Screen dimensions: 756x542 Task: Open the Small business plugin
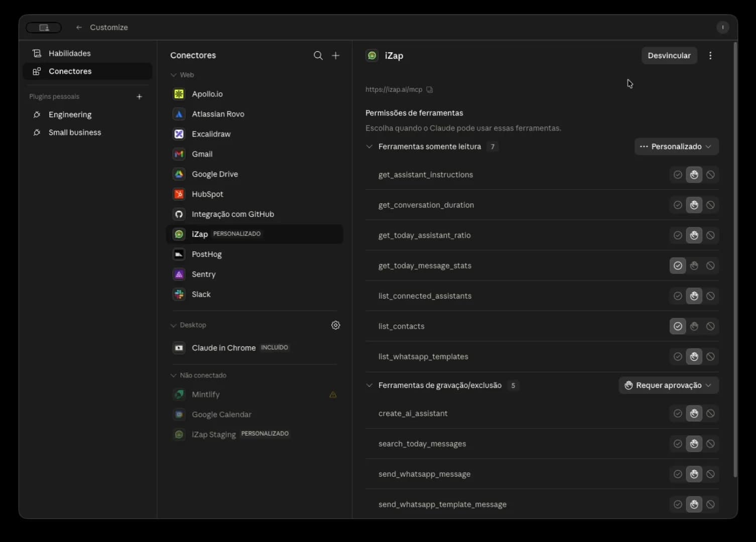coord(87,132)
